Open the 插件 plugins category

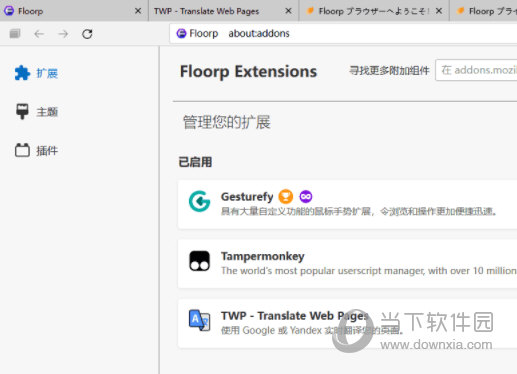pos(37,151)
